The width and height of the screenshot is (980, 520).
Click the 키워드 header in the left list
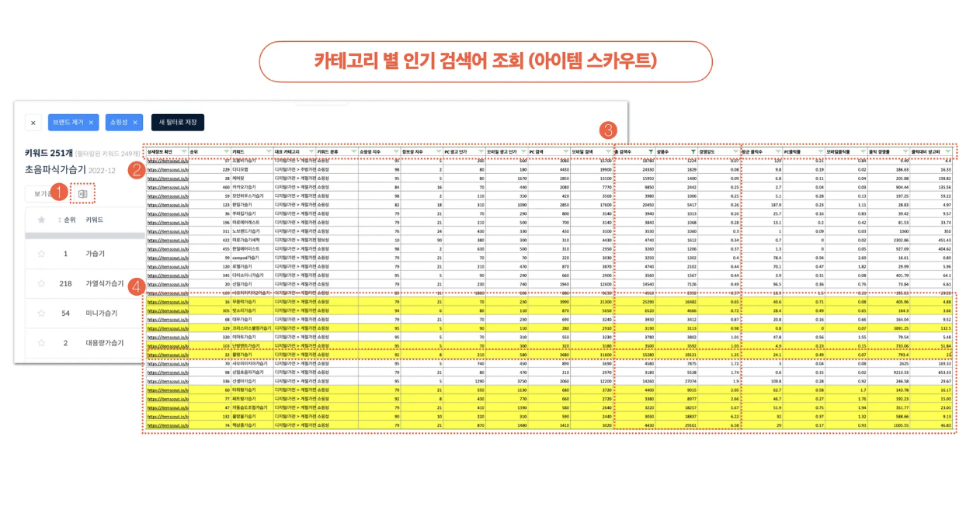pos(94,220)
